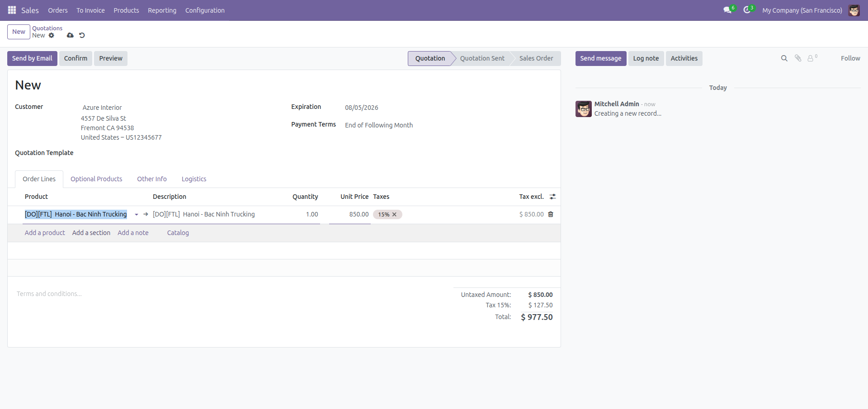
Task: Open the column settings adjust icon
Action: [552, 197]
